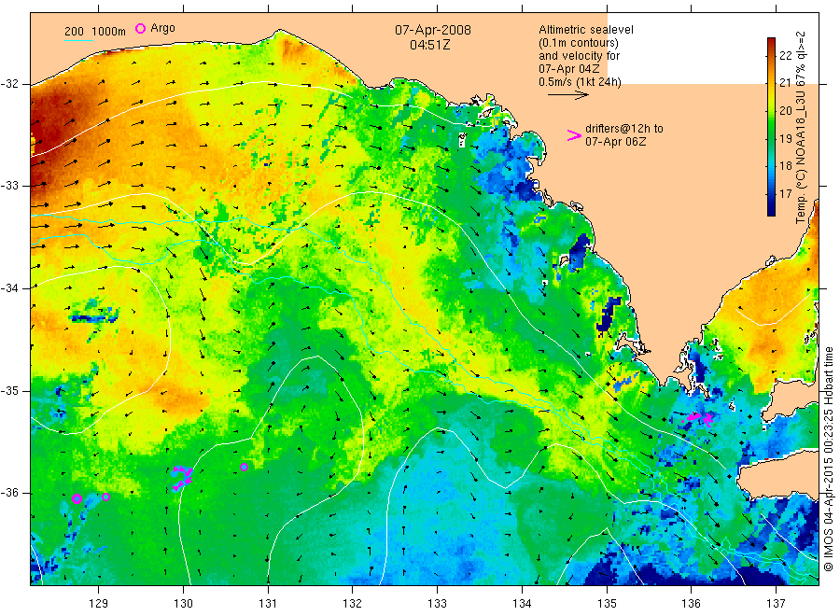The height and width of the screenshot is (616, 840).
Task: Click the 18 label on the color bar
Action: click(785, 165)
